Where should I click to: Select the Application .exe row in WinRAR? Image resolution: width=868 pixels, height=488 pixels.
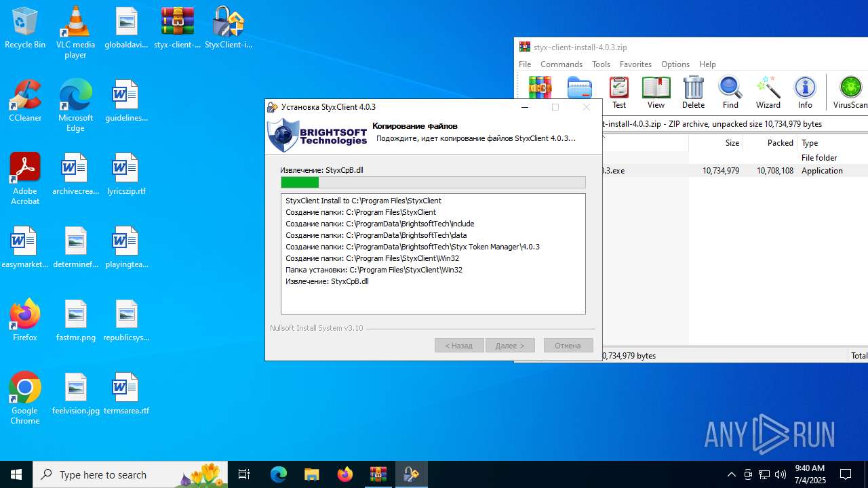coord(735,171)
